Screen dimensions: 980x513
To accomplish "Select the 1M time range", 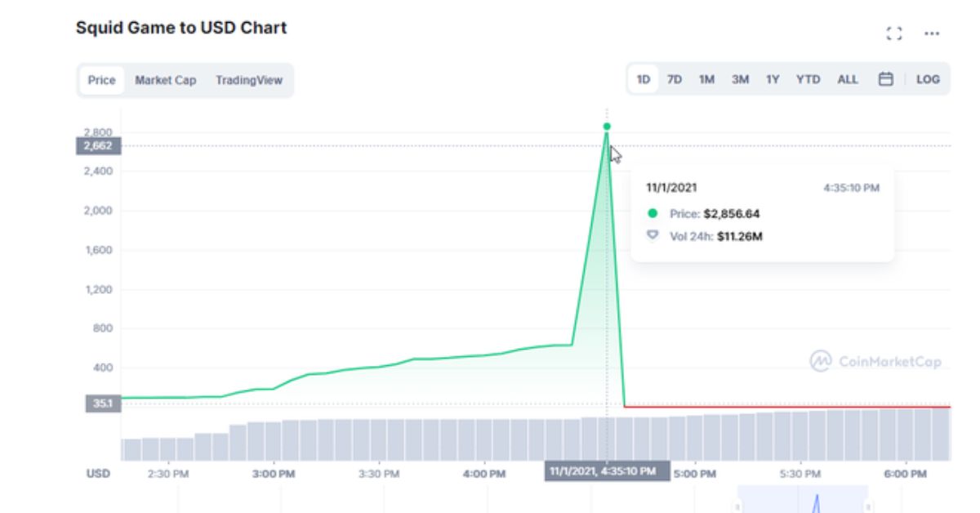I will tap(706, 79).
